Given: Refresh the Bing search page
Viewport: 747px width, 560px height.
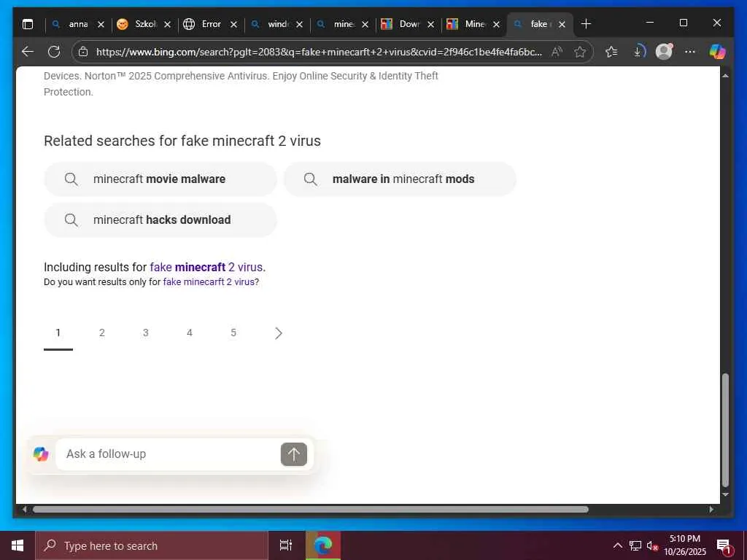Looking at the screenshot, I should pos(54,52).
